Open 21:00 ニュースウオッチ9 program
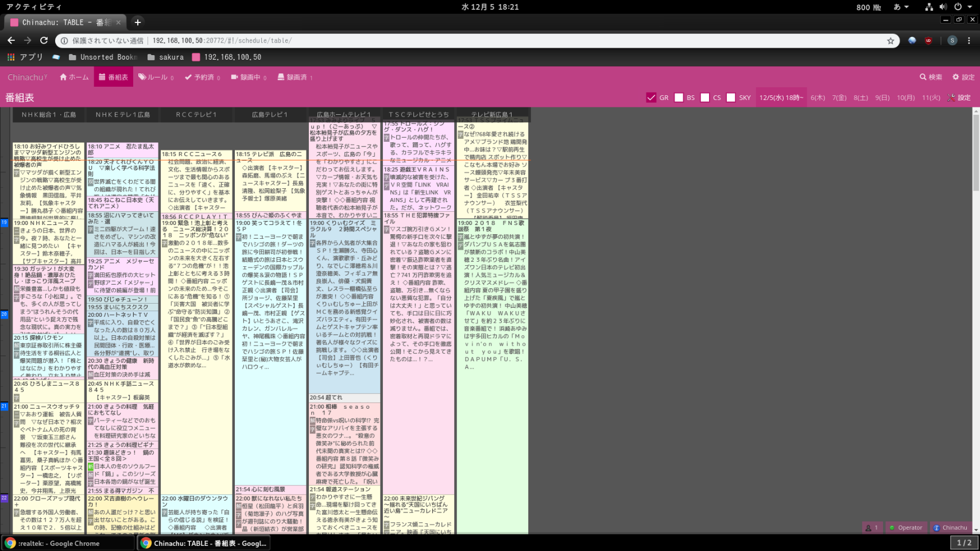 pyautogui.click(x=49, y=448)
